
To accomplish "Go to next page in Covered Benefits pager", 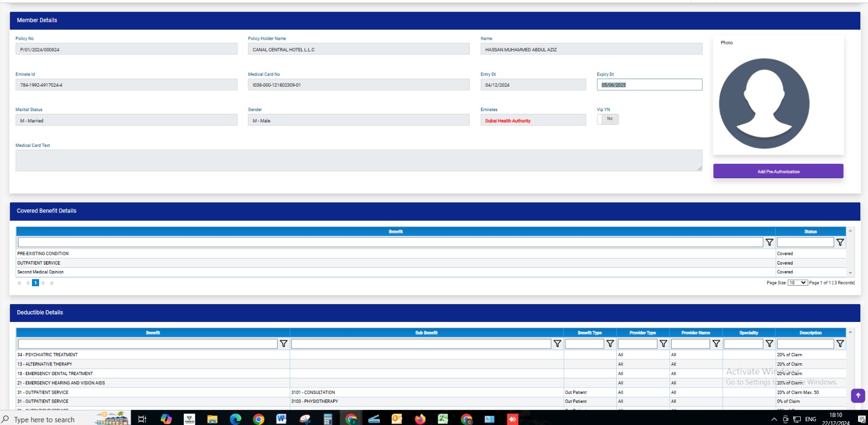I will point(43,283).
